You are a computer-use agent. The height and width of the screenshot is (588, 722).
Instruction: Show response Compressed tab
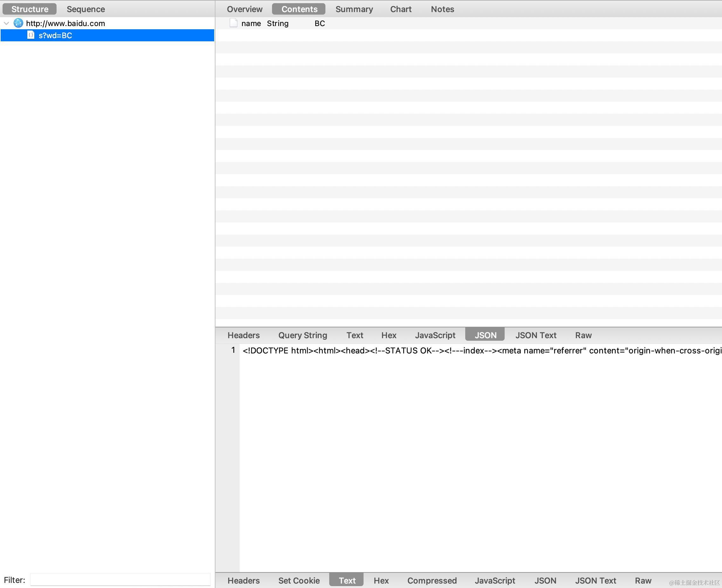(432, 581)
